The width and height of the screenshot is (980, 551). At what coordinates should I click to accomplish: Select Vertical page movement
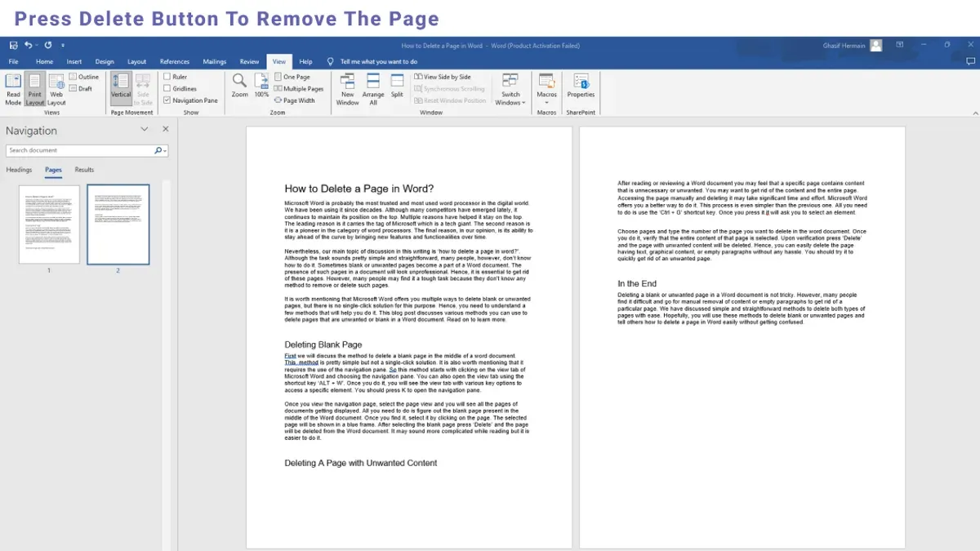point(121,89)
